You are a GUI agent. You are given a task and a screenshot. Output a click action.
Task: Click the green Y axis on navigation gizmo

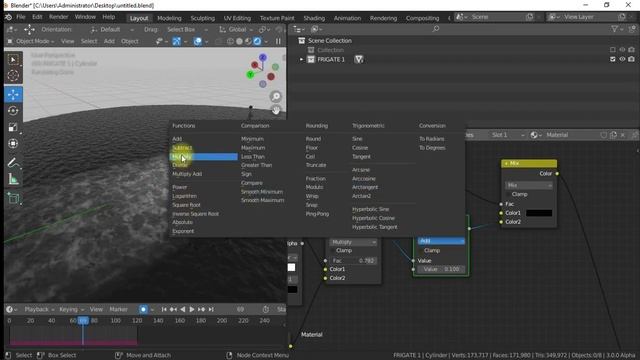click(250, 74)
